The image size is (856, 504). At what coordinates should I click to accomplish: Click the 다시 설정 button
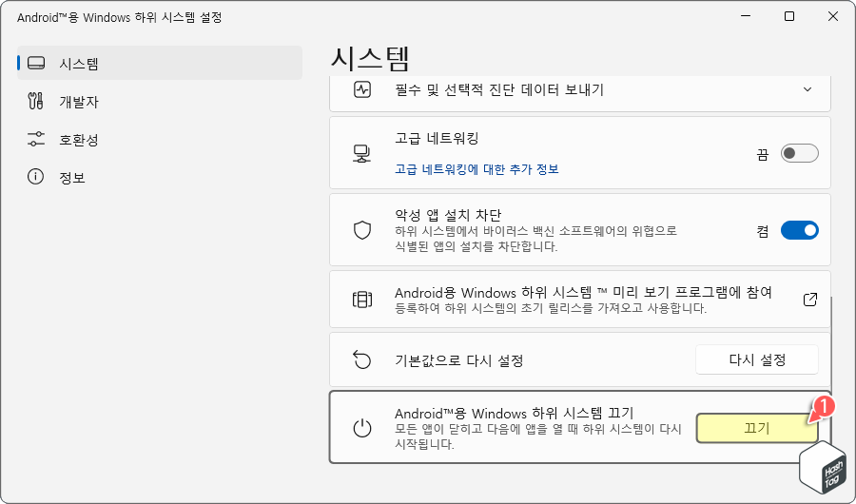[x=757, y=359]
